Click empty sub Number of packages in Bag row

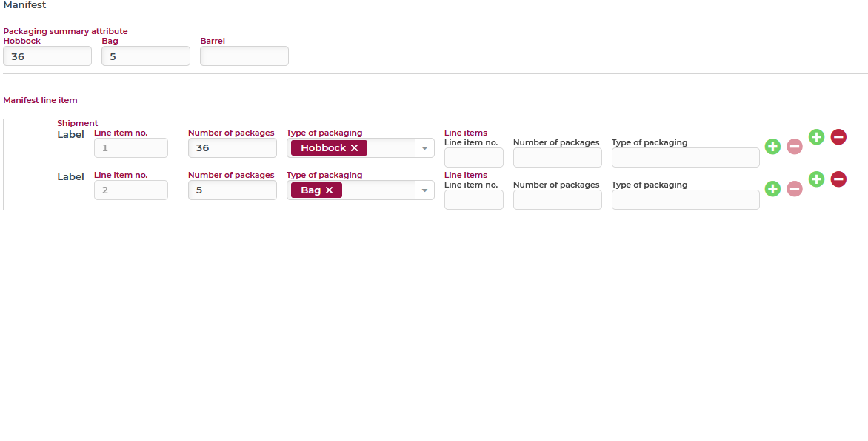[558, 199]
